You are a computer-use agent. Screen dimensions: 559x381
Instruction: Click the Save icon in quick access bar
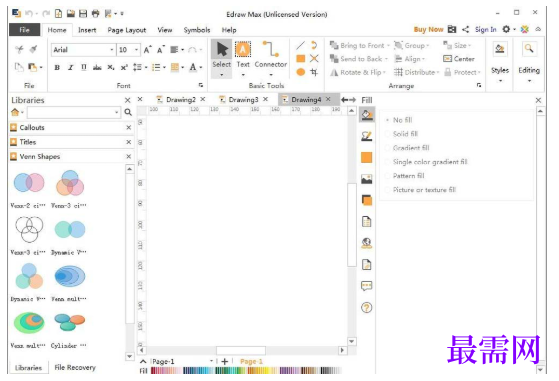click(x=83, y=14)
